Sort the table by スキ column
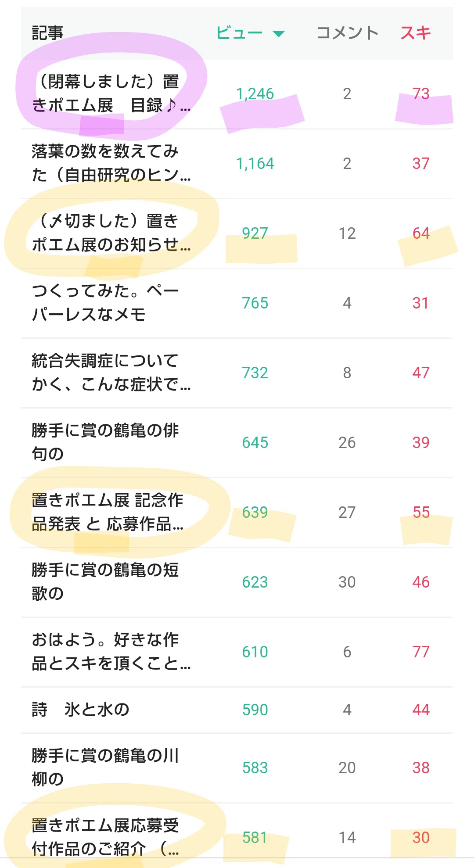 (x=416, y=33)
